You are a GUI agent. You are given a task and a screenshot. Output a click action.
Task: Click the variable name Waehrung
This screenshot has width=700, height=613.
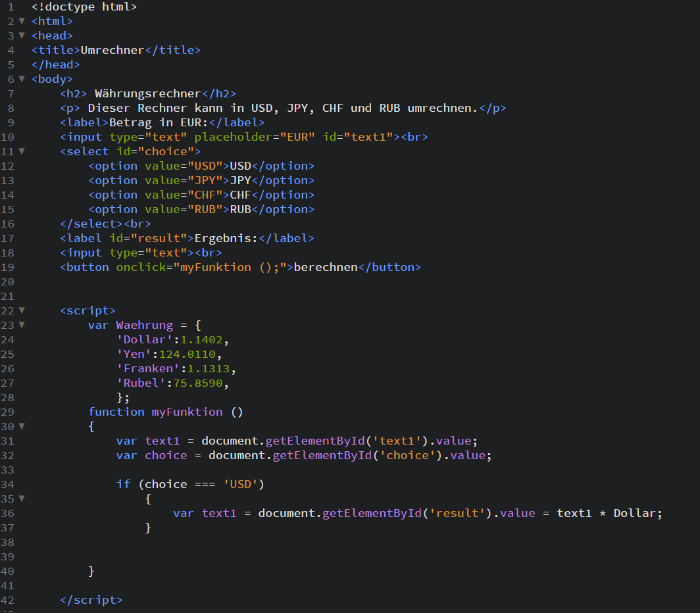144,325
